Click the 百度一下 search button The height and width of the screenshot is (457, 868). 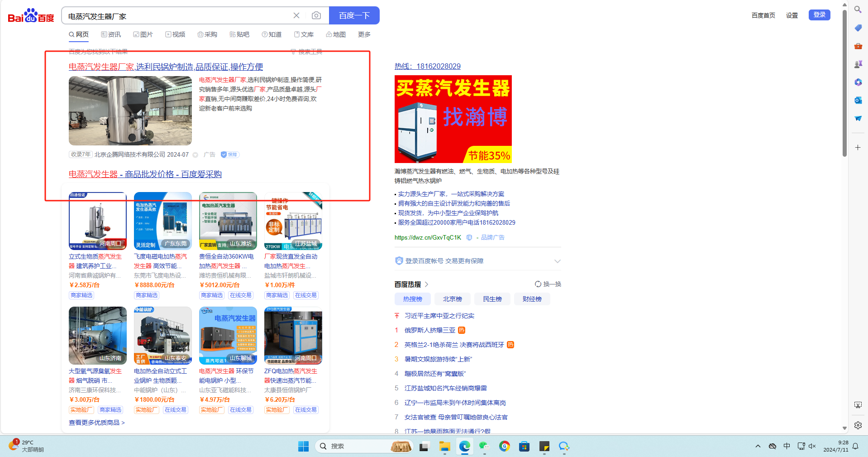354,15
